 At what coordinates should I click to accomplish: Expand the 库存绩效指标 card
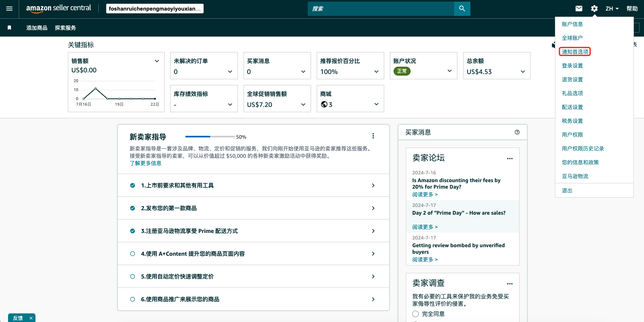pos(230,104)
